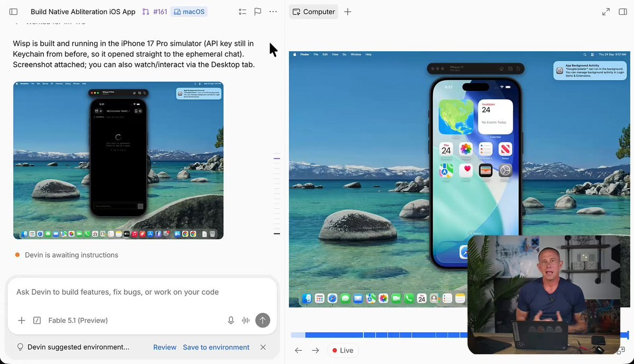Click Spotlight search icon in remote menu bar

(585, 54)
